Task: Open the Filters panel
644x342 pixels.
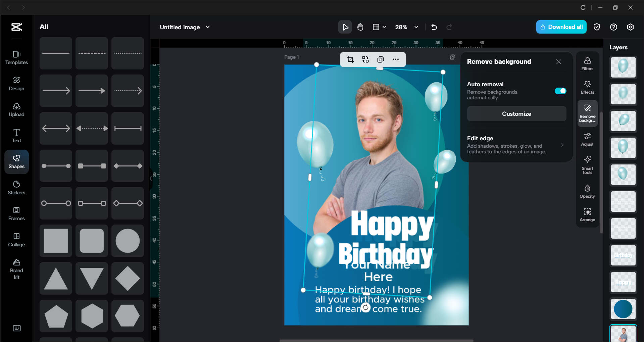Action: (587, 63)
